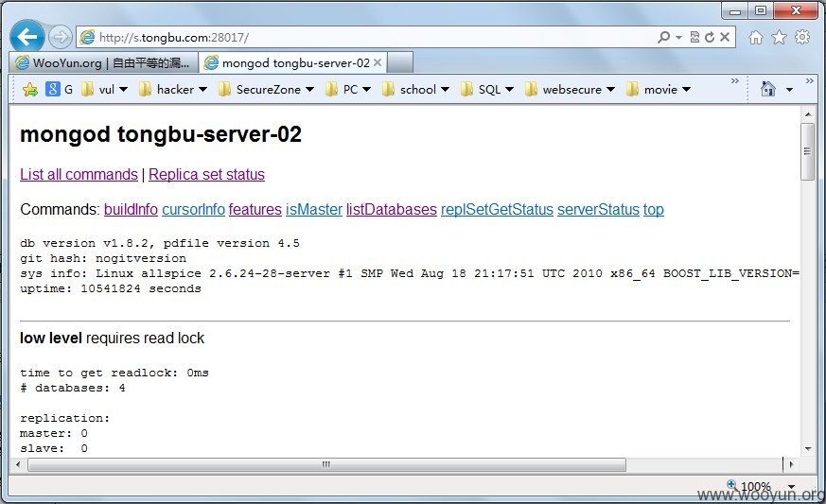
Task: Click the isMaster command link
Action: 314,210
